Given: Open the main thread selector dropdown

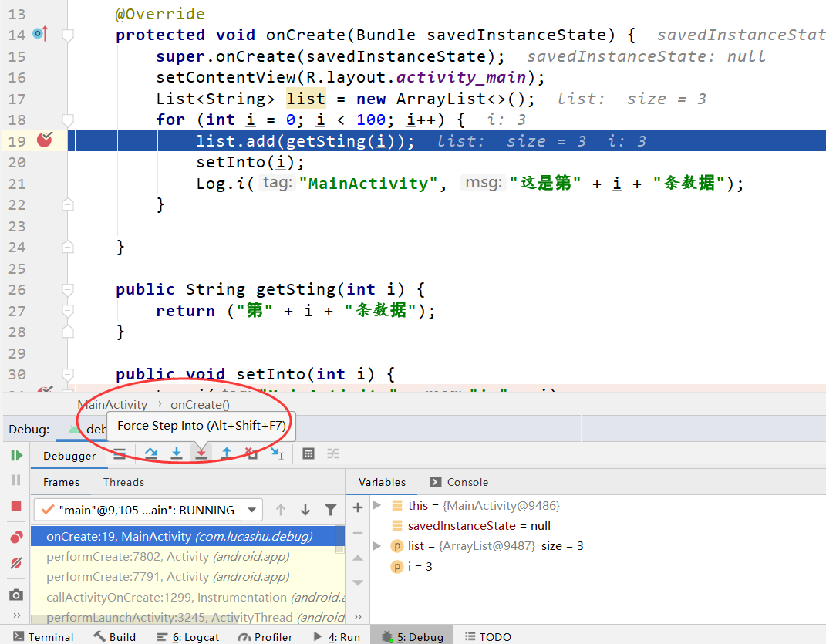Looking at the screenshot, I should [148, 510].
